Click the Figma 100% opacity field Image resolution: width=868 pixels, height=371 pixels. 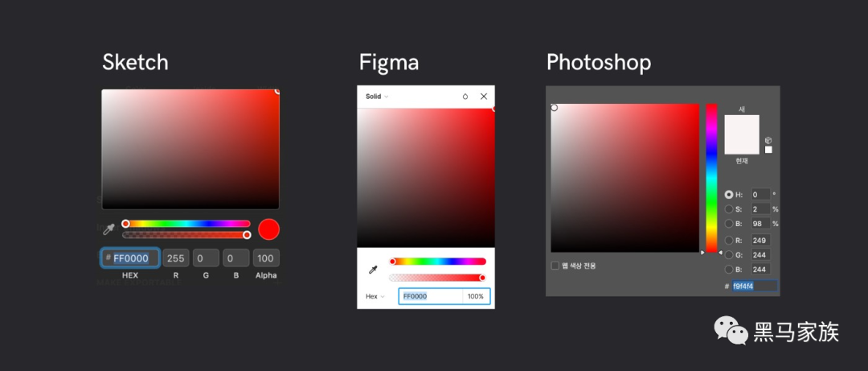coord(476,296)
